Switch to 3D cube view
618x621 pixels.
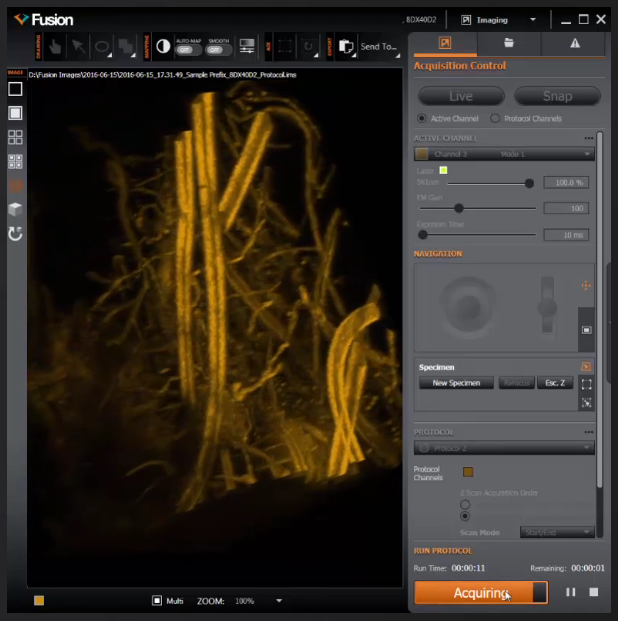[15, 209]
